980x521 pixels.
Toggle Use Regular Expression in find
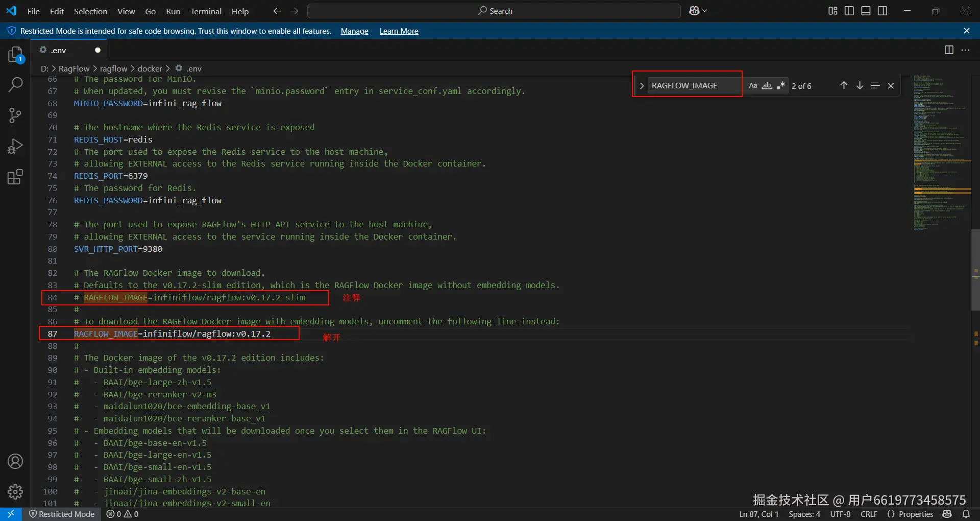[781, 86]
